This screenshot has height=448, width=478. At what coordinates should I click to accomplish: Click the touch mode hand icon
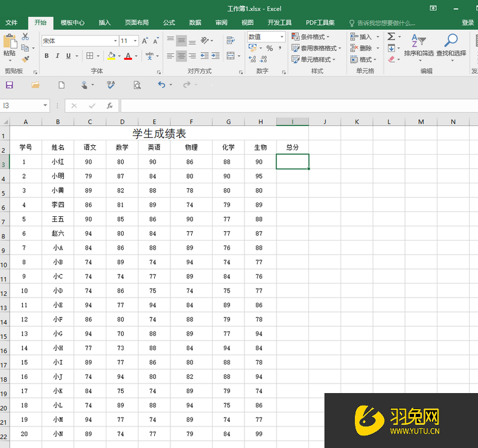click(84, 85)
